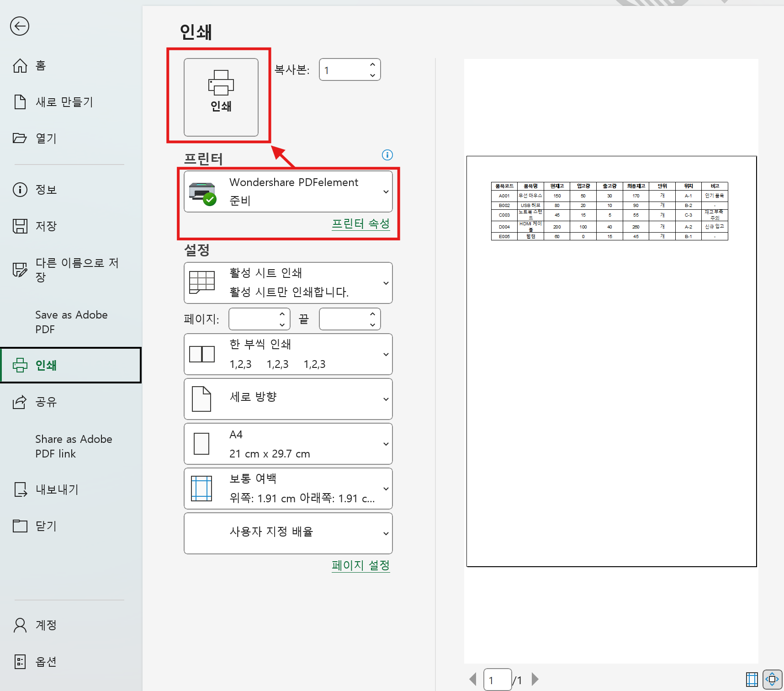The image size is (784, 691).
Task: Open the 공유 option
Action: point(35,402)
